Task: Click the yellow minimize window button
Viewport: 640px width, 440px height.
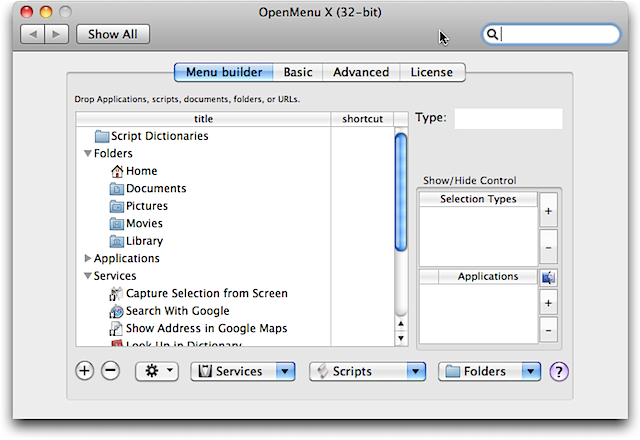Action: pos(46,12)
